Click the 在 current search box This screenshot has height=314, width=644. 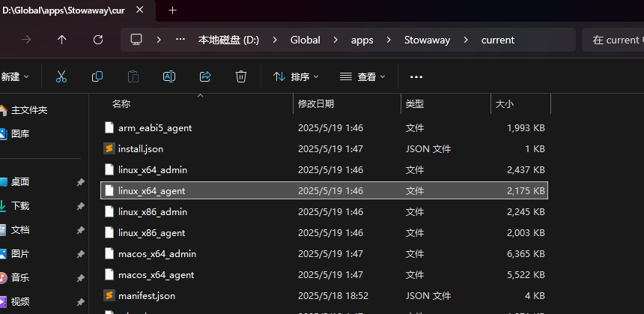tap(613, 40)
